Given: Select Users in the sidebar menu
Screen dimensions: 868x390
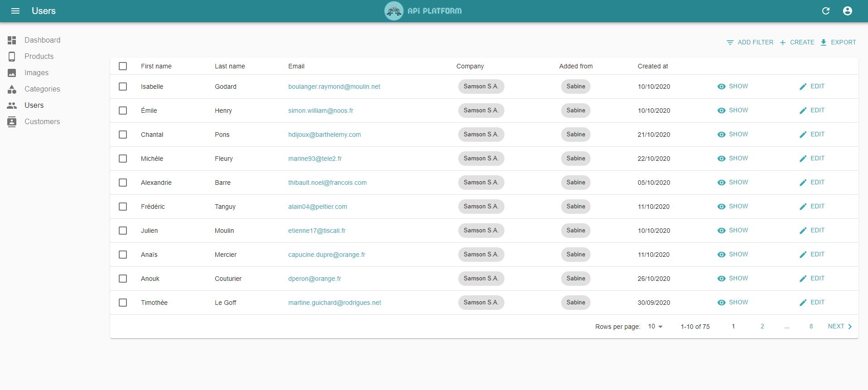Looking at the screenshot, I should coord(34,106).
